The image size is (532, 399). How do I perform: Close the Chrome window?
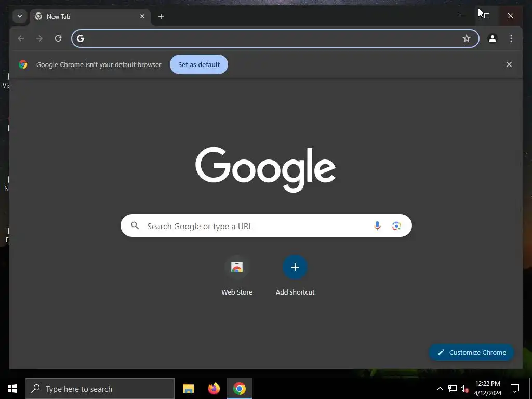[510, 16]
